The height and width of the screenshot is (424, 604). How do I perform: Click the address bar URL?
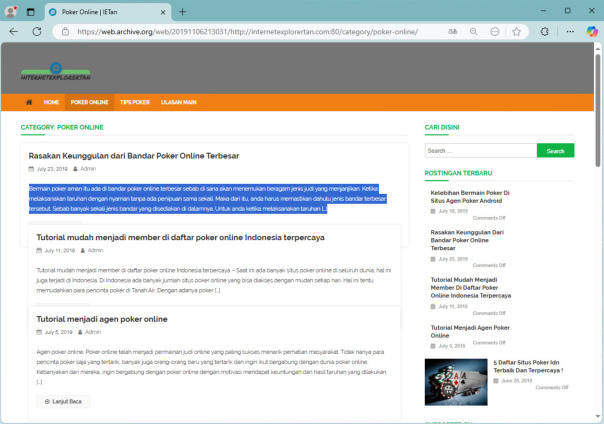coord(247,32)
